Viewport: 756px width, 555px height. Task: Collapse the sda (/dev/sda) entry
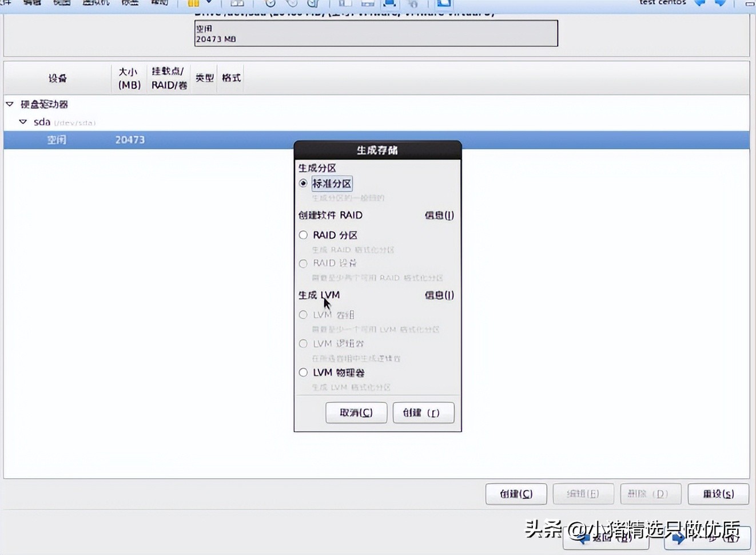point(23,121)
